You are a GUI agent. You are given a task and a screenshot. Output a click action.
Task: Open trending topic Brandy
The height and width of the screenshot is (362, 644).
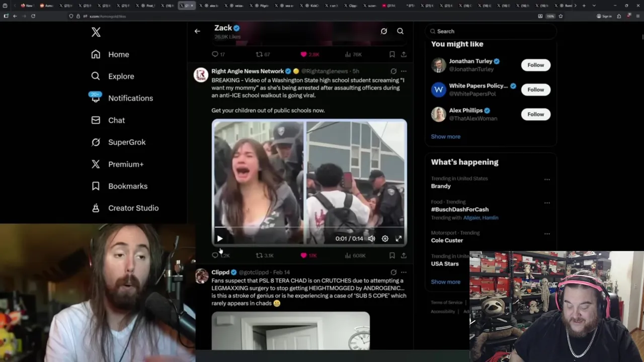coord(441,186)
